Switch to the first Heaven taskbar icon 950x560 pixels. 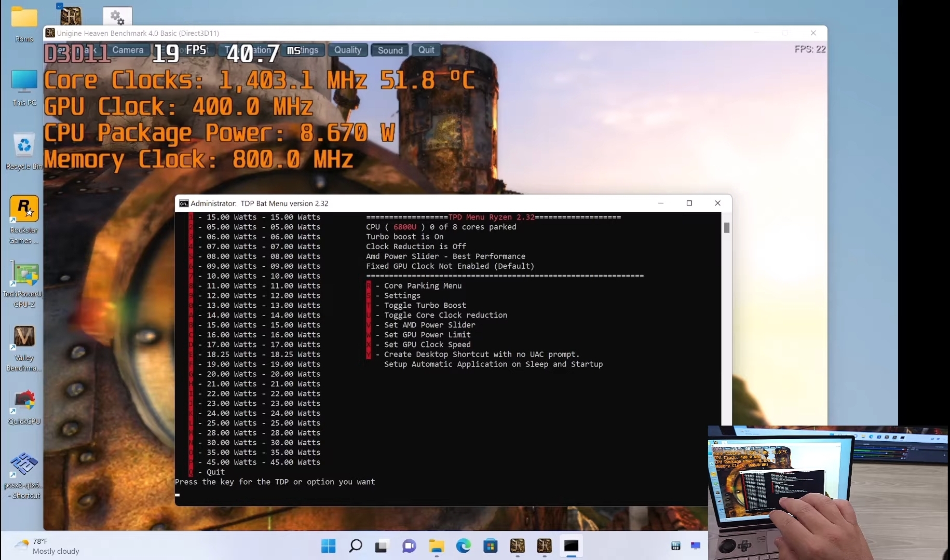pos(517,545)
